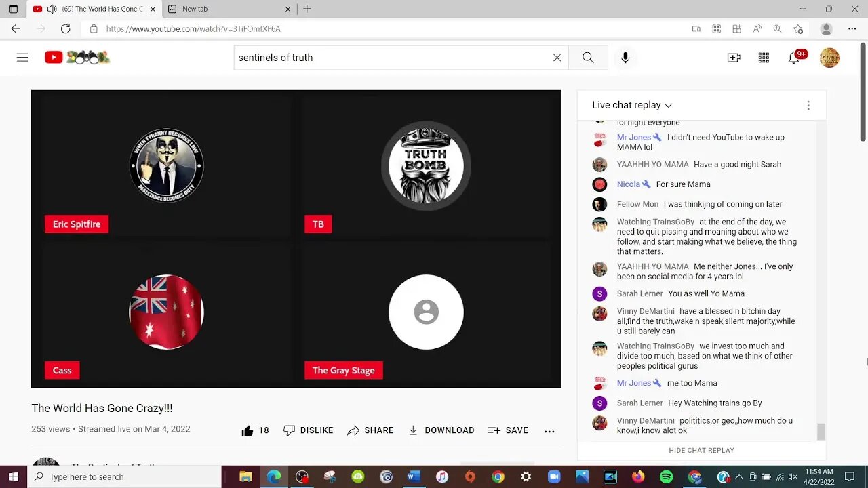Open Edge tab actions menu icon

(13, 9)
